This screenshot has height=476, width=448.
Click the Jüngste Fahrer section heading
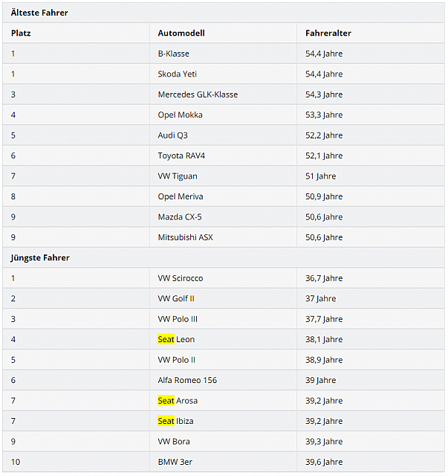coord(39,257)
